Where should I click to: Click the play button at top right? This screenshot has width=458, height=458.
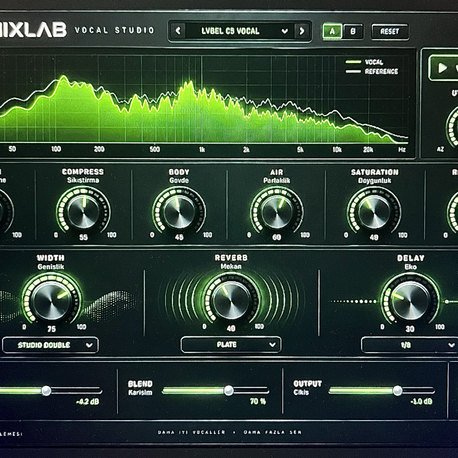[443, 68]
